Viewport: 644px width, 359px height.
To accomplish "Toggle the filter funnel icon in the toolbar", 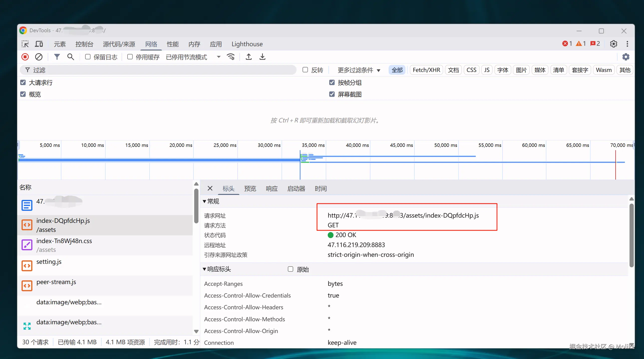I will pos(57,57).
